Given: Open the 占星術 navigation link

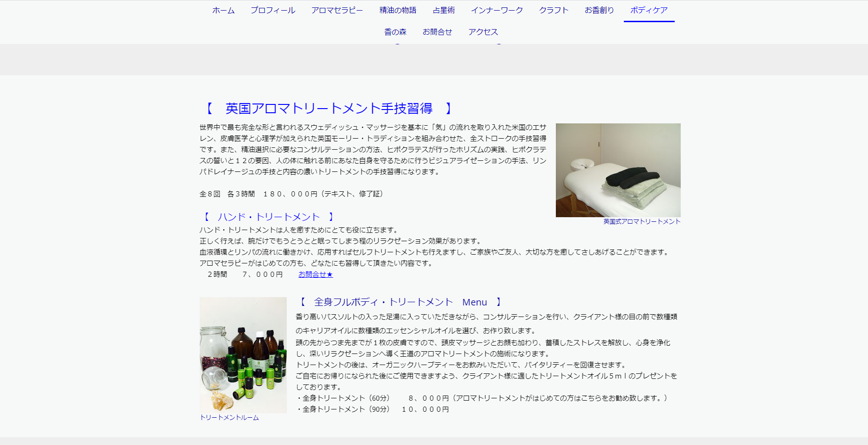Looking at the screenshot, I should pyautogui.click(x=443, y=10).
